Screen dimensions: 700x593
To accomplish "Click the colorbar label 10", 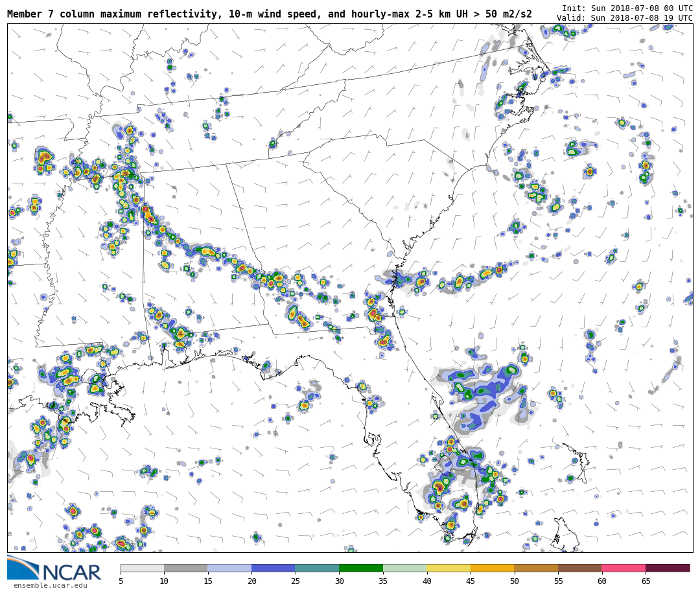I will point(164,581).
